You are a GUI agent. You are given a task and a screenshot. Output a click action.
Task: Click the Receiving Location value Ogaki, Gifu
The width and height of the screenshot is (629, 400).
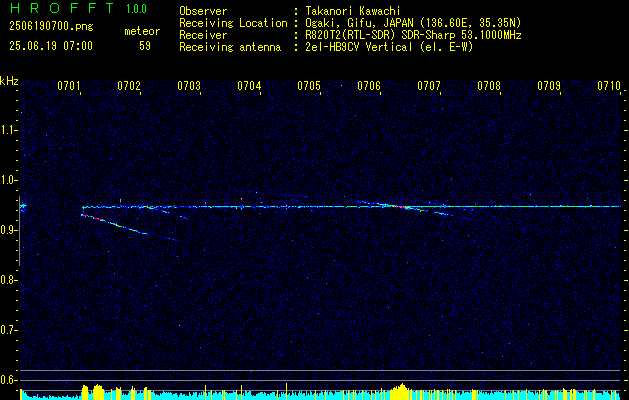413,23
